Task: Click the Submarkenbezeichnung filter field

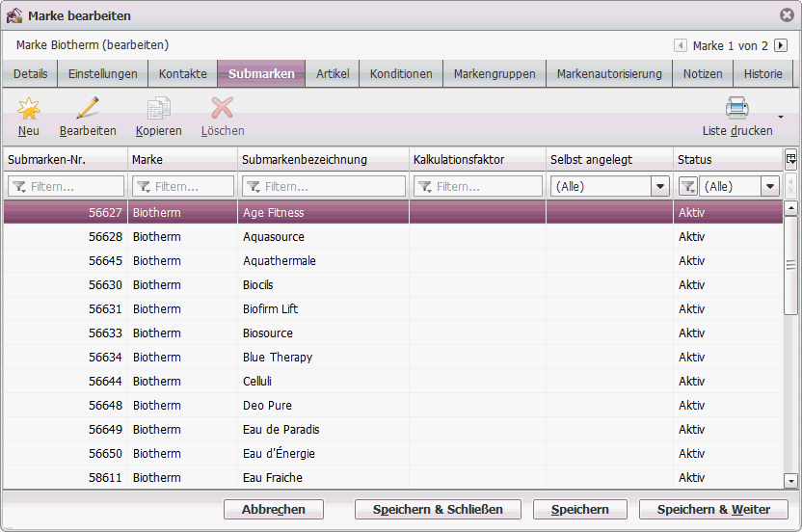Action: pos(324,187)
